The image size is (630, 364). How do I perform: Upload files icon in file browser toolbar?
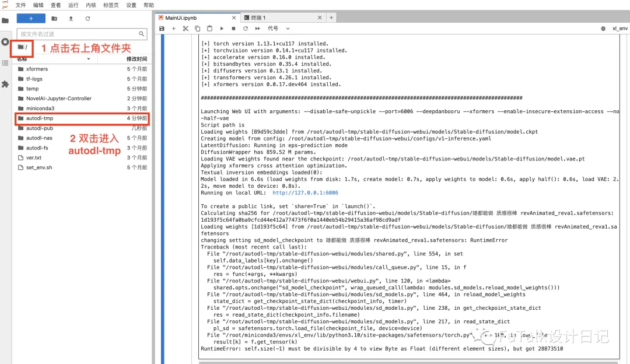71,19
